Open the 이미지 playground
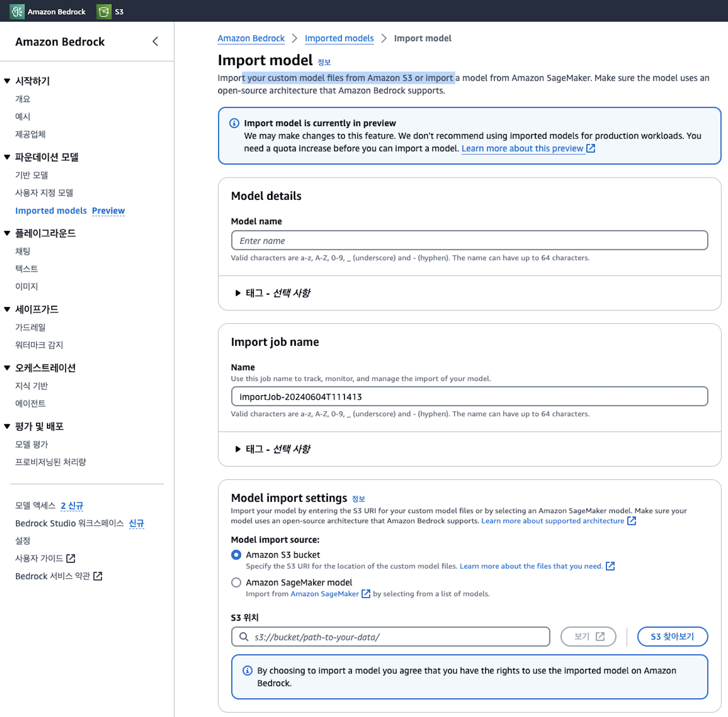 (26, 287)
